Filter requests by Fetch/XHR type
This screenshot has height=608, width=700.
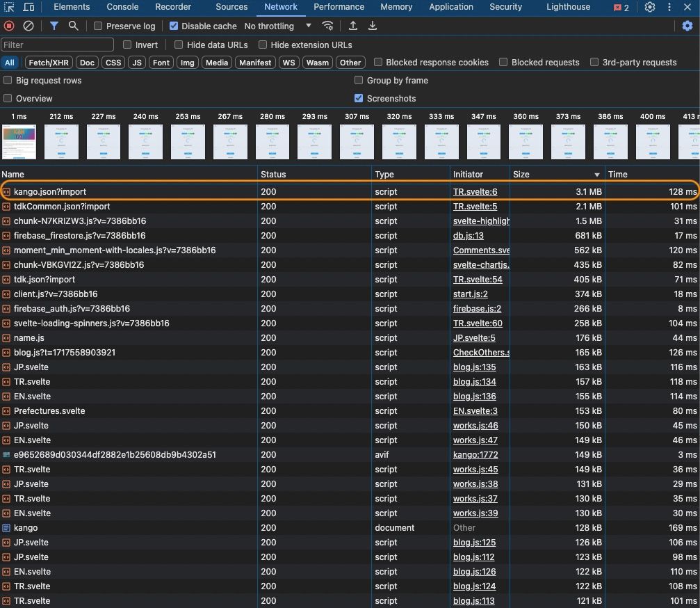pyautogui.click(x=49, y=63)
